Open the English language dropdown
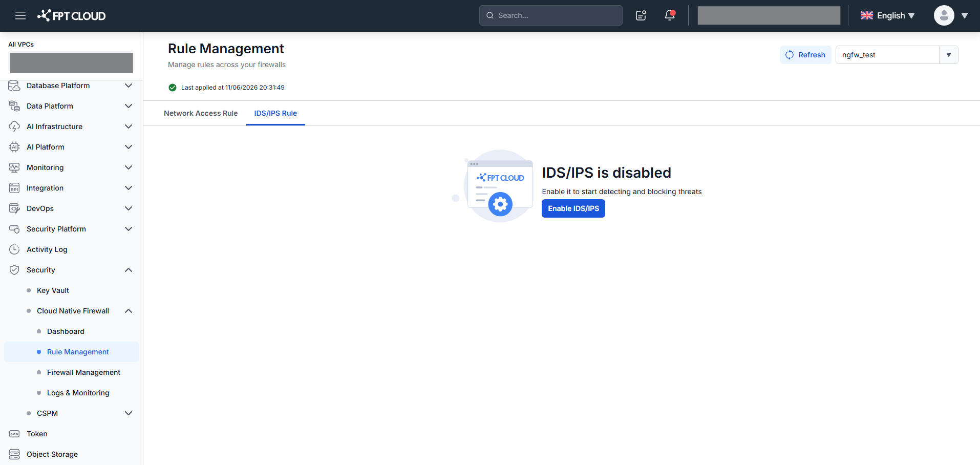Image resolution: width=980 pixels, height=465 pixels. (x=887, y=15)
